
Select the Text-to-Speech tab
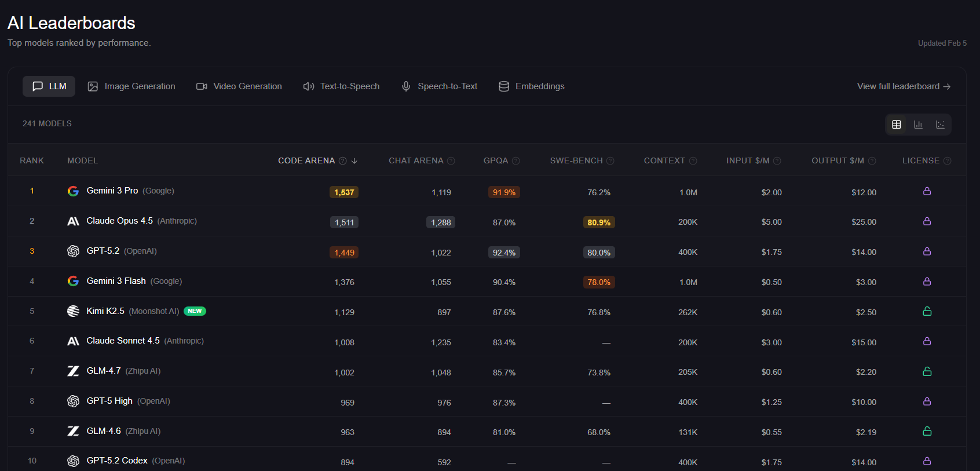(x=341, y=86)
